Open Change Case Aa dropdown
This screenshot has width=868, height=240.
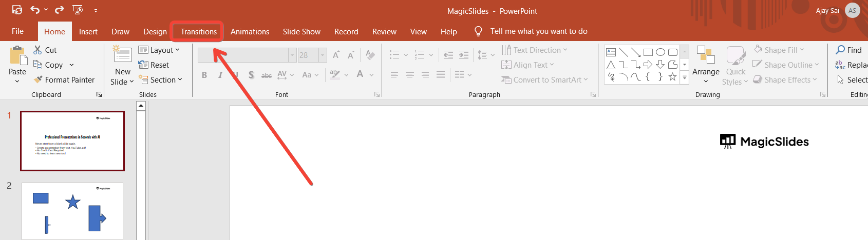[310, 75]
